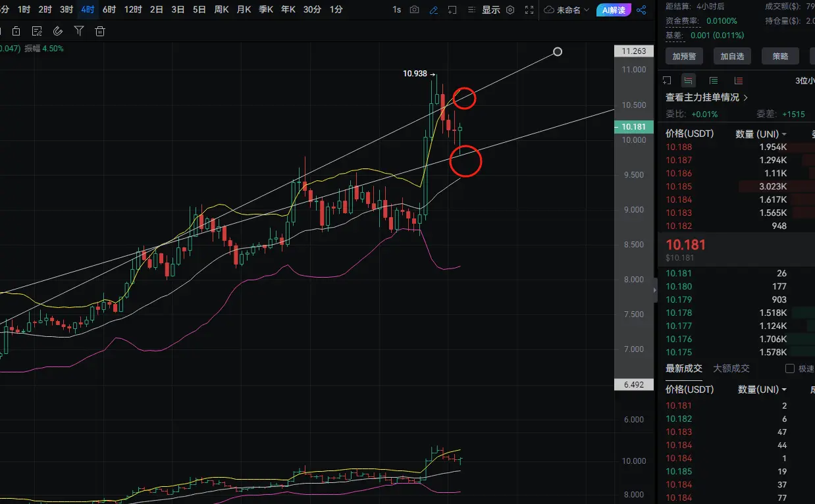The image size is (815, 504).
Task: Switch to 1时 timeframe
Action: coord(24,9)
